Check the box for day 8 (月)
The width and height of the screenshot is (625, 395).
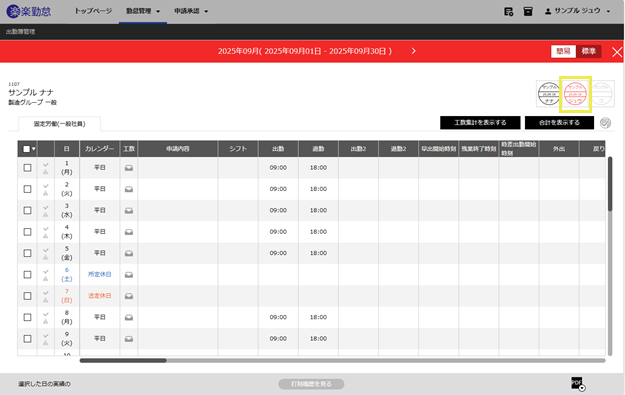[27, 317]
